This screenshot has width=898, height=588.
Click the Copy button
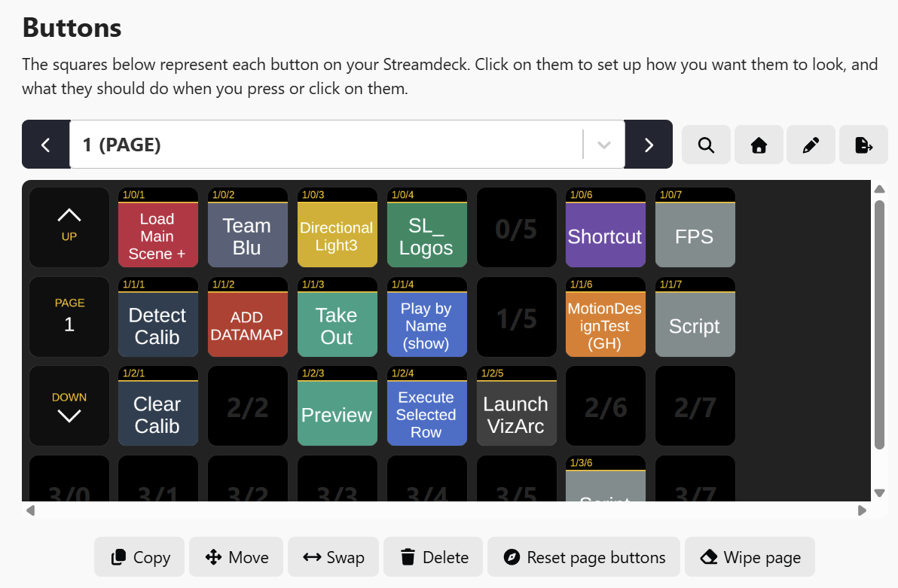tap(139, 557)
